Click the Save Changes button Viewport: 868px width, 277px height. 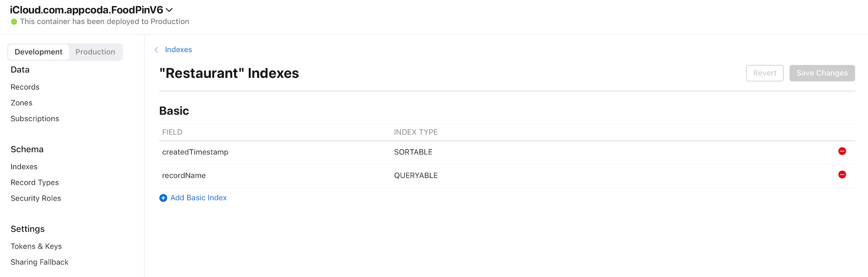coord(822,73)
